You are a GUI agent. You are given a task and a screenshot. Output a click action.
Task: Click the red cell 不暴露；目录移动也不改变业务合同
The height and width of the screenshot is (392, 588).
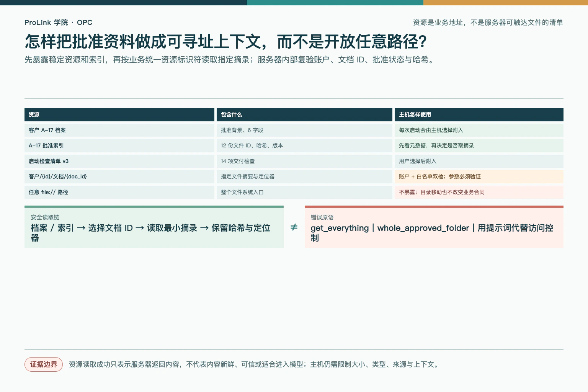click(x=479, y=192)
